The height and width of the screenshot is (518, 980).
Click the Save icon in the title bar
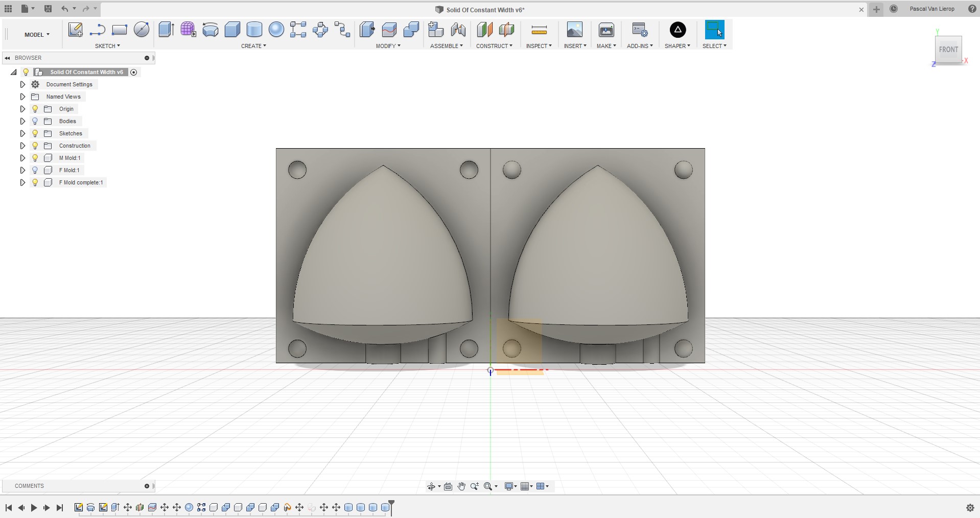pyautogui.click(x=48, y=9)
